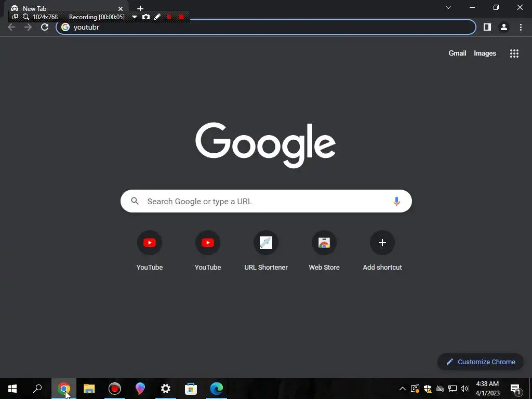Click the magnifier icon in the Google search box
Screen dimensions: 532x399
(x=135, y=201)
